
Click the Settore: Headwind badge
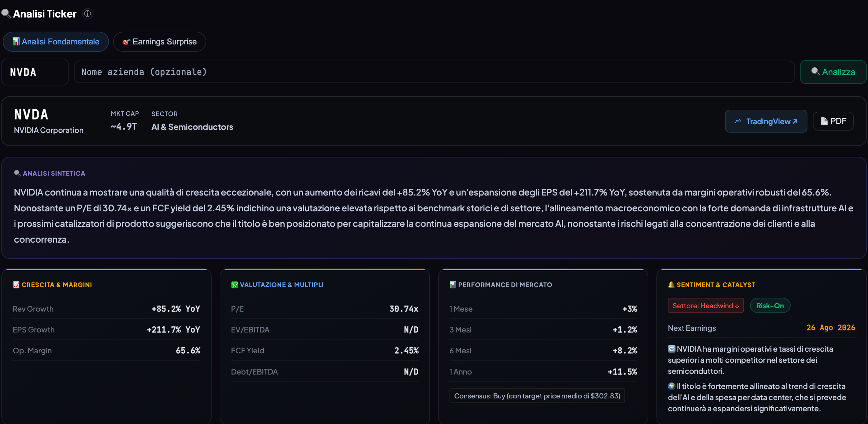pyautogui.click(x=706, y=306)
